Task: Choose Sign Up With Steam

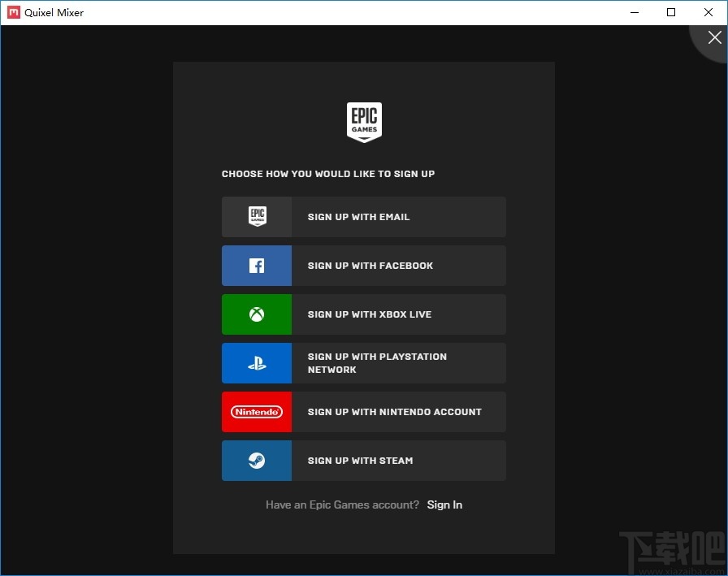Action: coord(363,461)
